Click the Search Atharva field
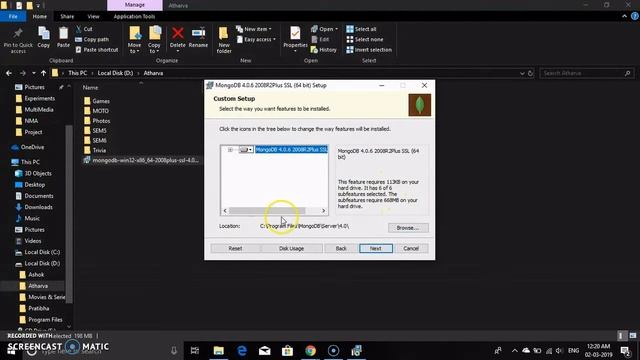The width and height of the screenshot is (640, 360). 587,73
